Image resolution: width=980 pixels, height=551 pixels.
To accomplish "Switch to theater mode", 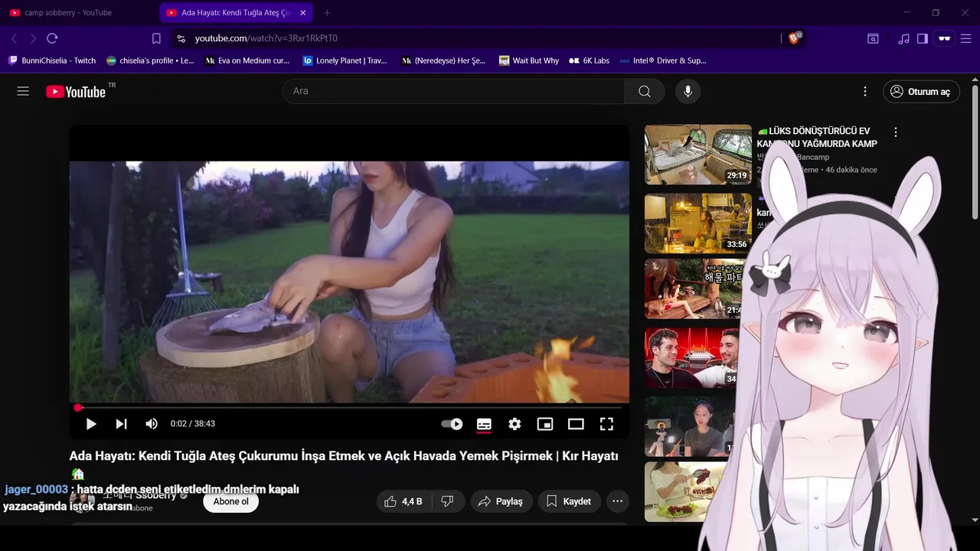I will point(576,423).
